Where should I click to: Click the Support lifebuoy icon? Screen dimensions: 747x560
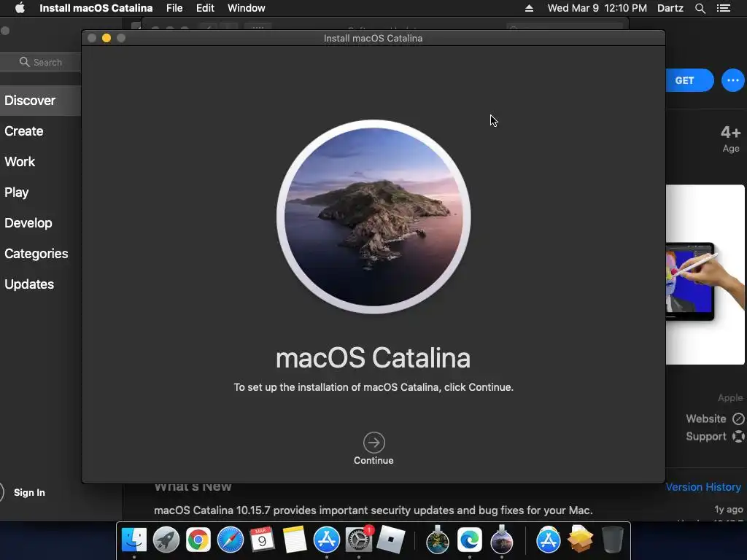[738, 436]
